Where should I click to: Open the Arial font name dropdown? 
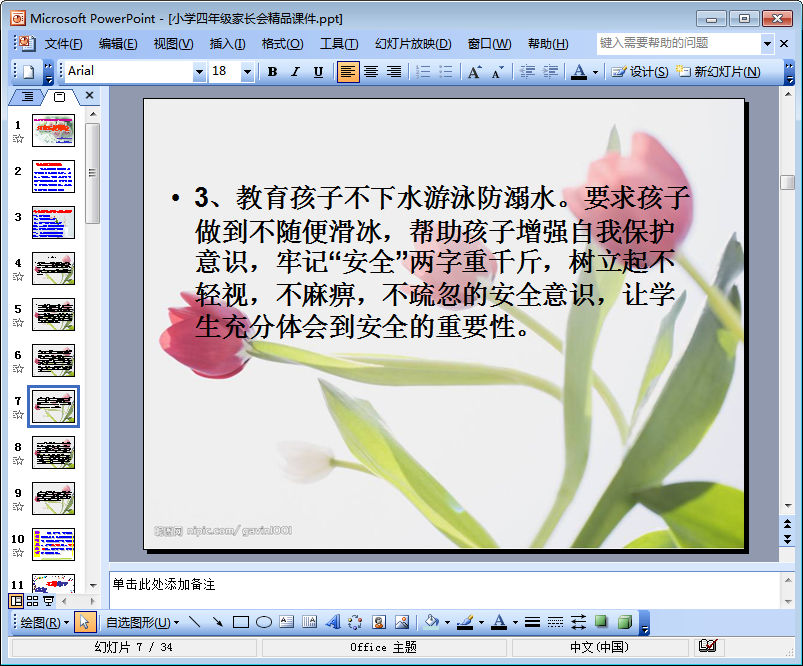[199, 72]
